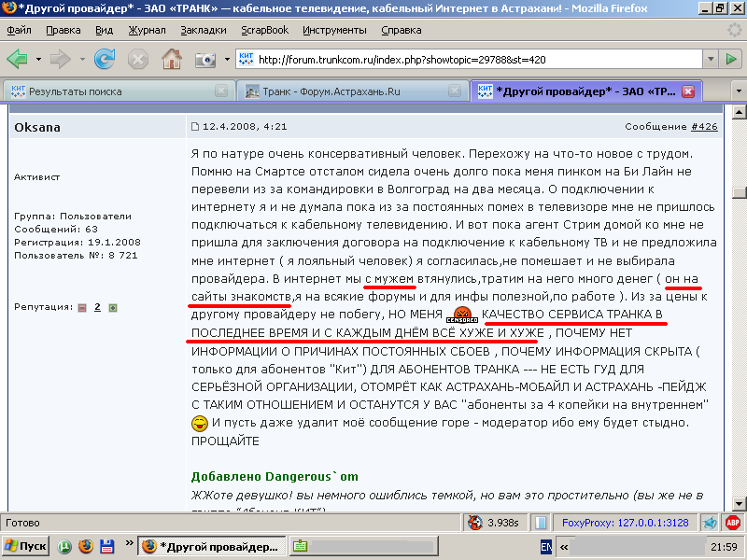
Task: Reload the page with the blue refresh icon
Action: pyautogui.click(x=105, y=59)
